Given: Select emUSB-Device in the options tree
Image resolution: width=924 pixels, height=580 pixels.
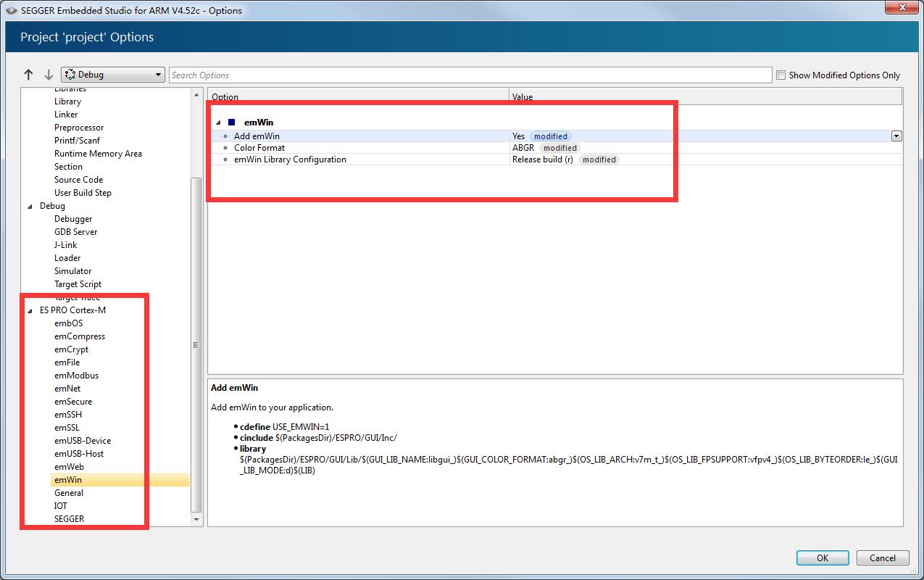Looking at the screenshot, I should click(x=83, y=441).
